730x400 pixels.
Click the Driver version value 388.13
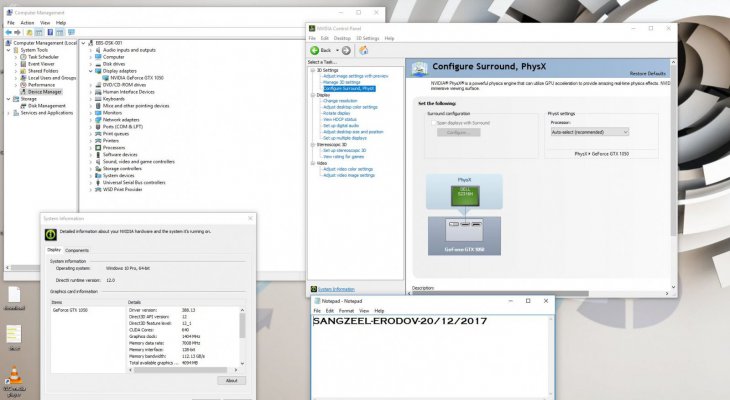tap(188, 310)
